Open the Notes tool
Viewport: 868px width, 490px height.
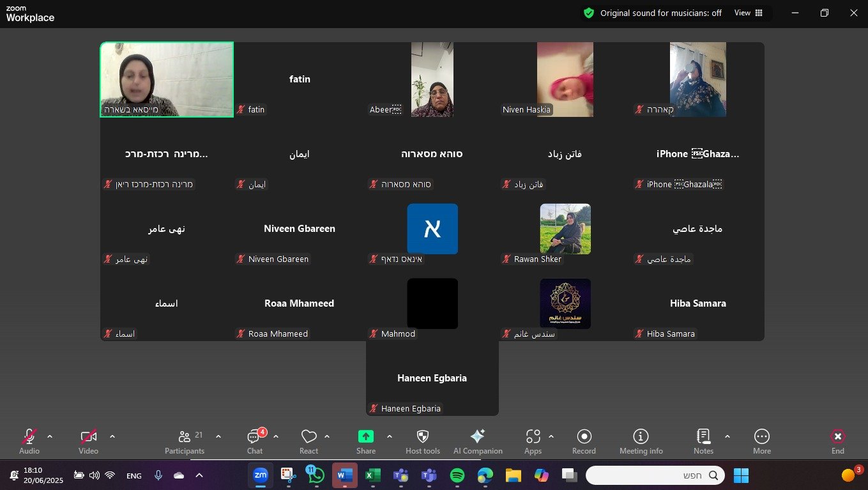pyautogui.click(x=703, y=441)
